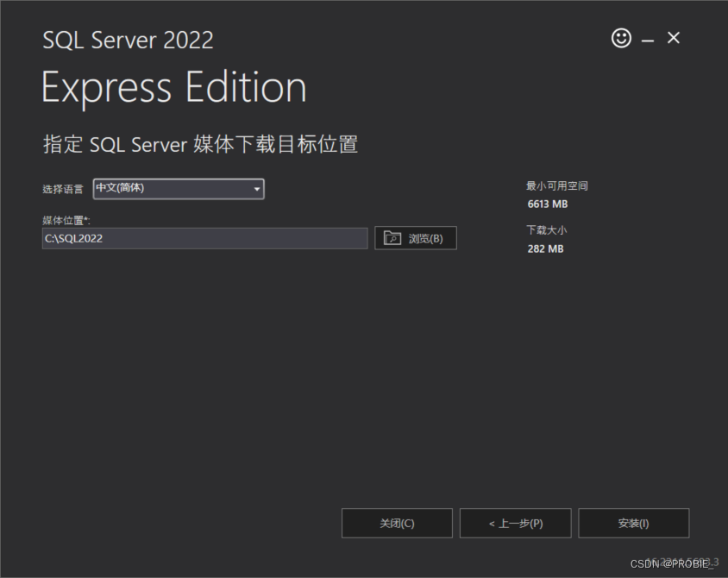Select the 282 MB download size value
The width and height of the screenshot is (728, 578).
pyautogui.click(x=545, y=248)
